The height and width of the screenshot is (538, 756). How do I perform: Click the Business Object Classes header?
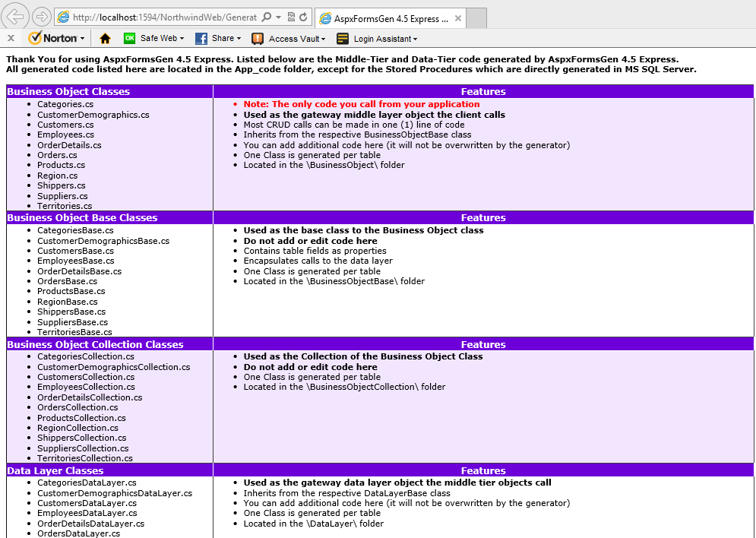point(68,92)
